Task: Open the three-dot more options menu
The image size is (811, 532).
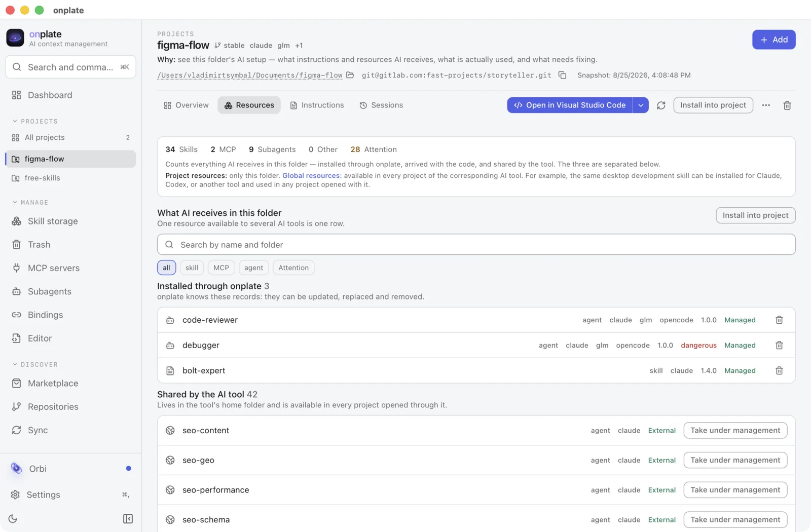Action: pos(766,105)
